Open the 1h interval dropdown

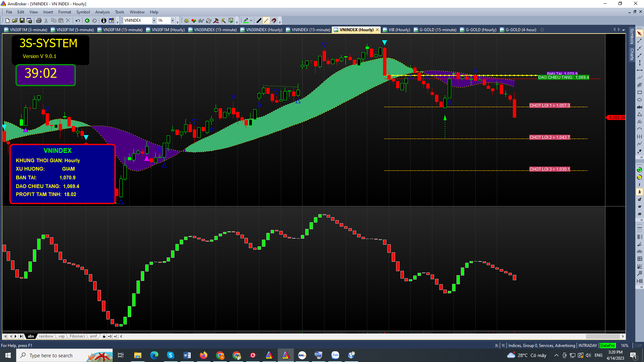click(172, 21)
